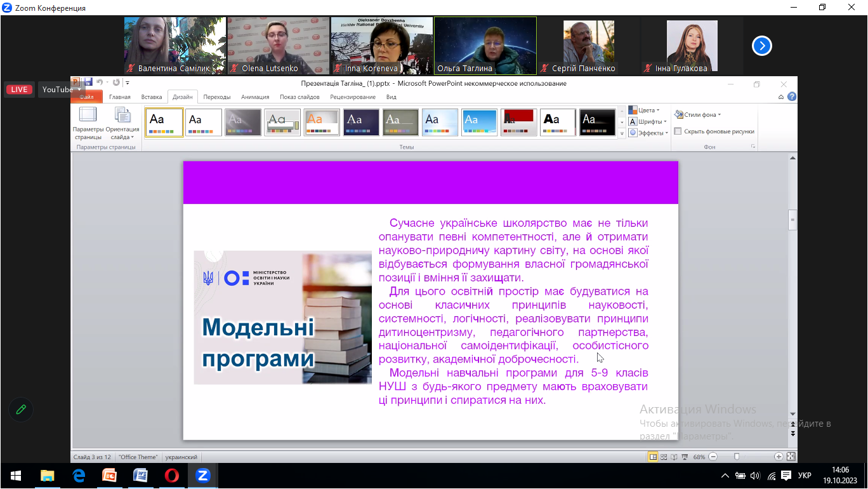Image resolution: width=868 pixels, height=489 pixels.
Task: Click the "Office Theme" status bar entry
Action: click(138, 457)
